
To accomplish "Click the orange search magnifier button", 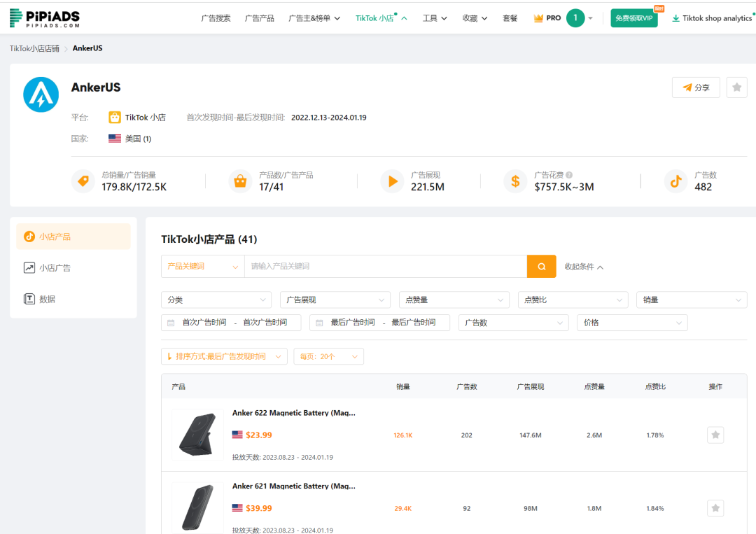I will (541, 267).
